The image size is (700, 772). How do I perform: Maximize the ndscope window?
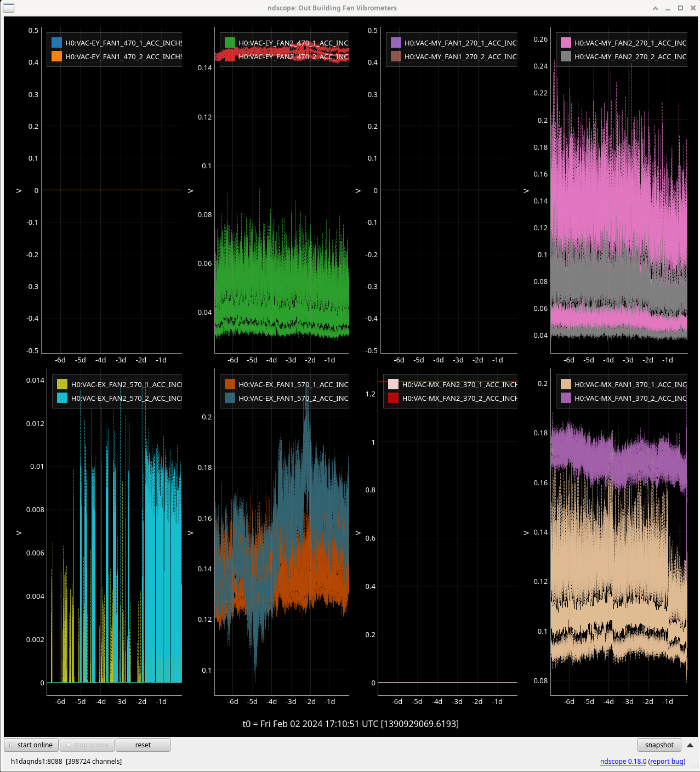pos(680,8)
